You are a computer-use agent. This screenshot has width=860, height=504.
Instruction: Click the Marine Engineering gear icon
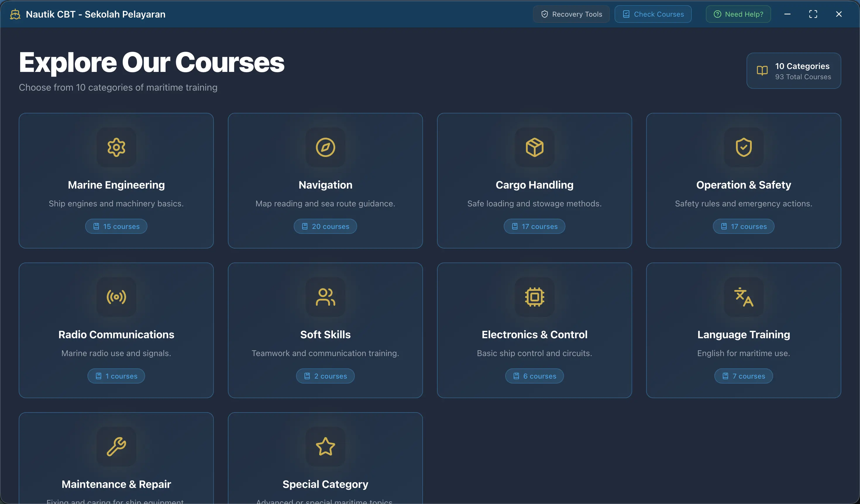tap(116, 147)
